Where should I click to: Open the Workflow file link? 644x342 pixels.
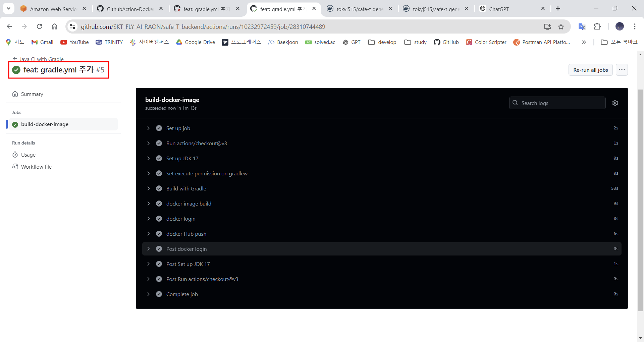coord(36,166)
